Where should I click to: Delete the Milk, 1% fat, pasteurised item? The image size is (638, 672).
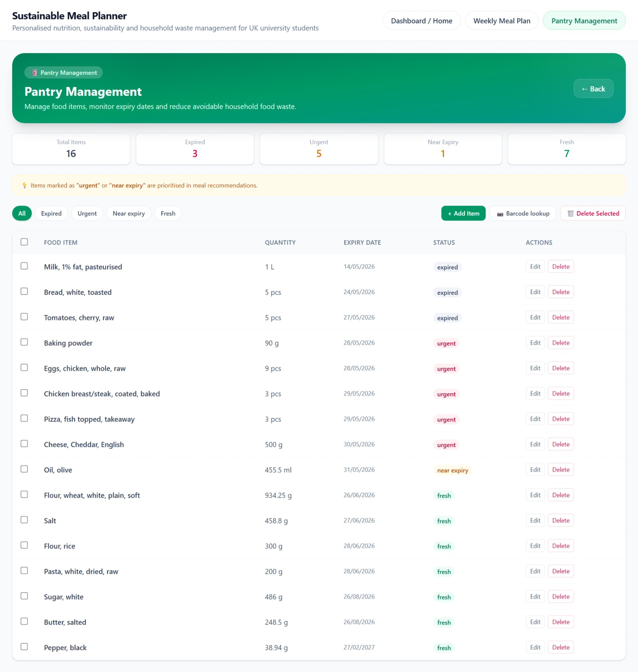pyautogui.click(x=561, y=266)
